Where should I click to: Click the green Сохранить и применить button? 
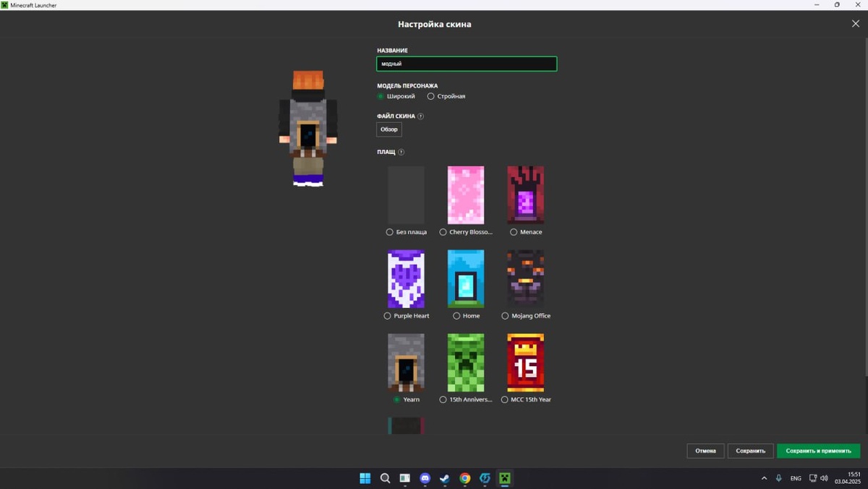818,451
